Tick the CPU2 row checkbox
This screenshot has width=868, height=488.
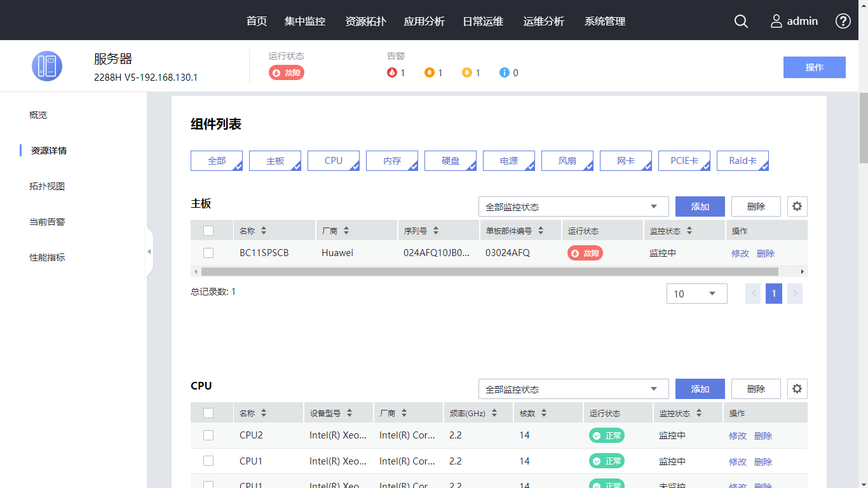(208, 435)
